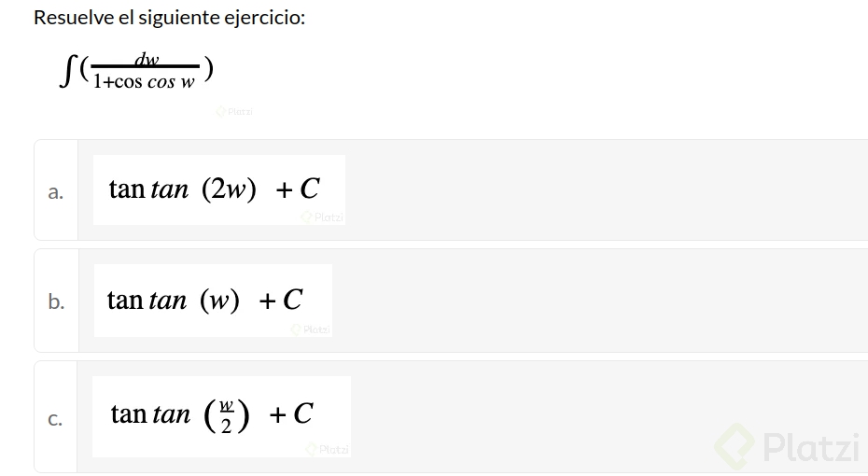Image resolution: width=868 pixels, height=476 pixels.
Task: Select answer option b, tan(w) + C
Action: (205, 300)
